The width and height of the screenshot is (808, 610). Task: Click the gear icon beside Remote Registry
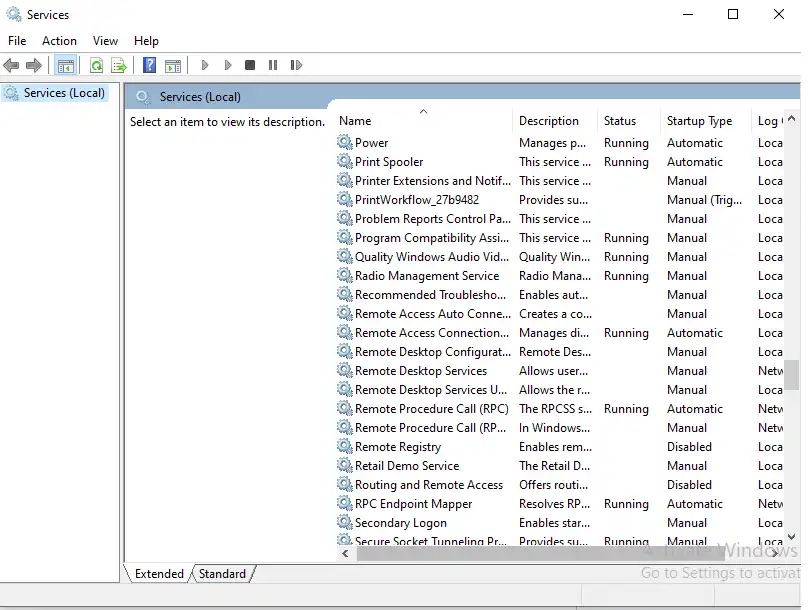tap(345, 446)
